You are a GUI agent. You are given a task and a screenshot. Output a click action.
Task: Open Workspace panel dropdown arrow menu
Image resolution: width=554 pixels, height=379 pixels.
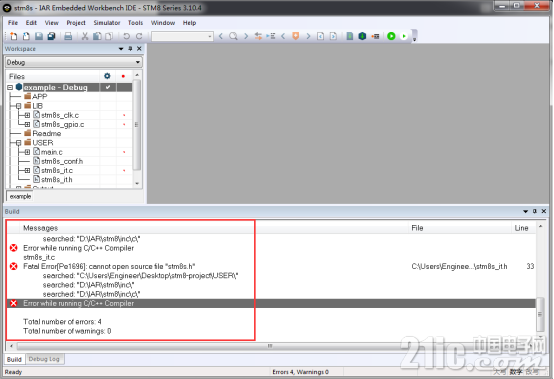tap(121, 49)
